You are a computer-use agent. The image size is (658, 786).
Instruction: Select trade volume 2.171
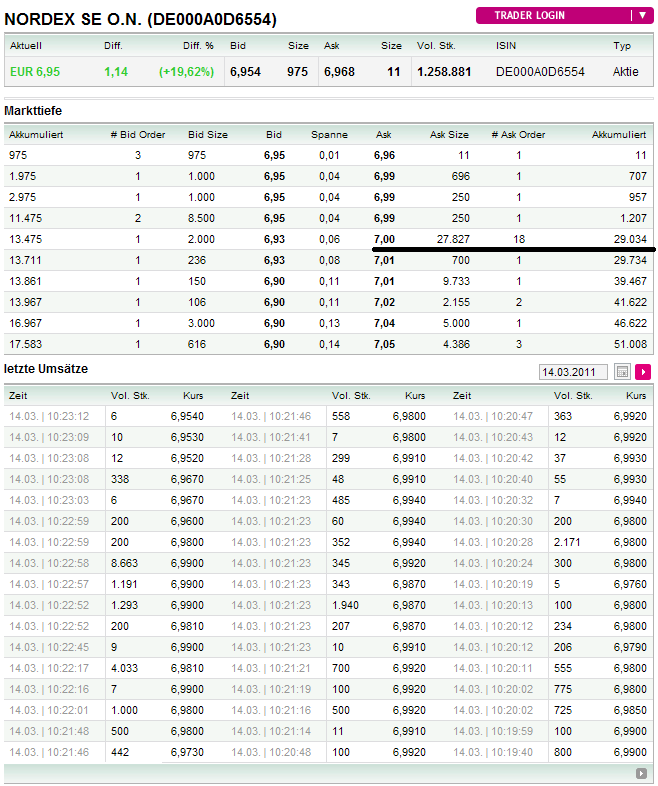pyautogui.click(x=567, y=542)
